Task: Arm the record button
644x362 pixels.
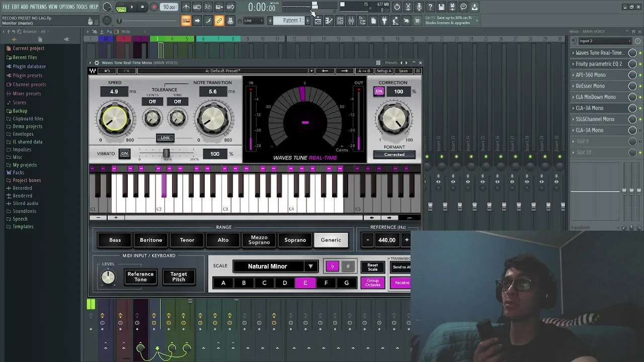Action: click(154, 7)
